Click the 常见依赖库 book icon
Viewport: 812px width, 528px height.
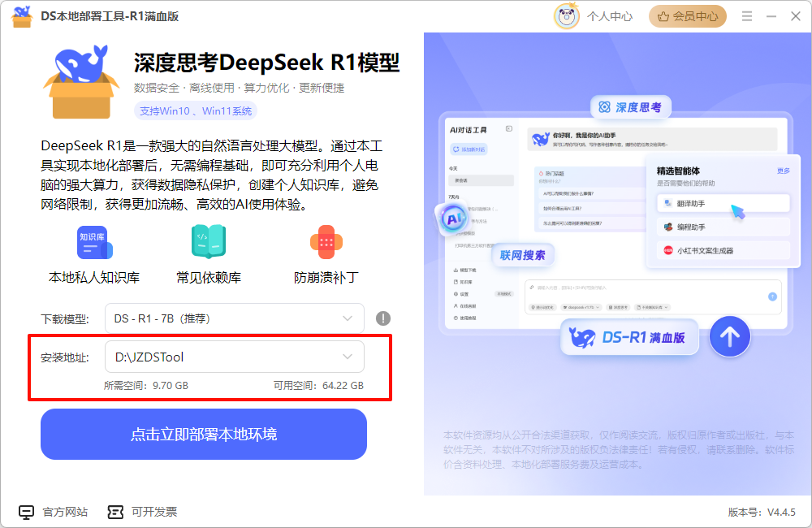pos(209,241)
